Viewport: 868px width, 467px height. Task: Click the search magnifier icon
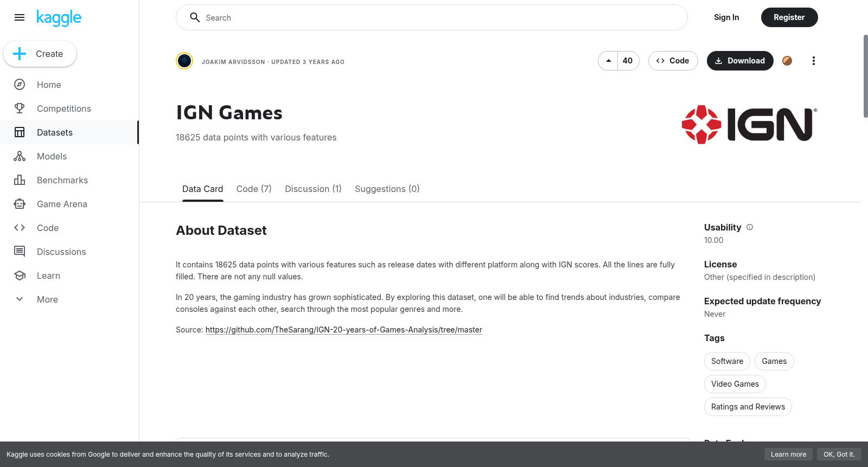pos(195,17)
